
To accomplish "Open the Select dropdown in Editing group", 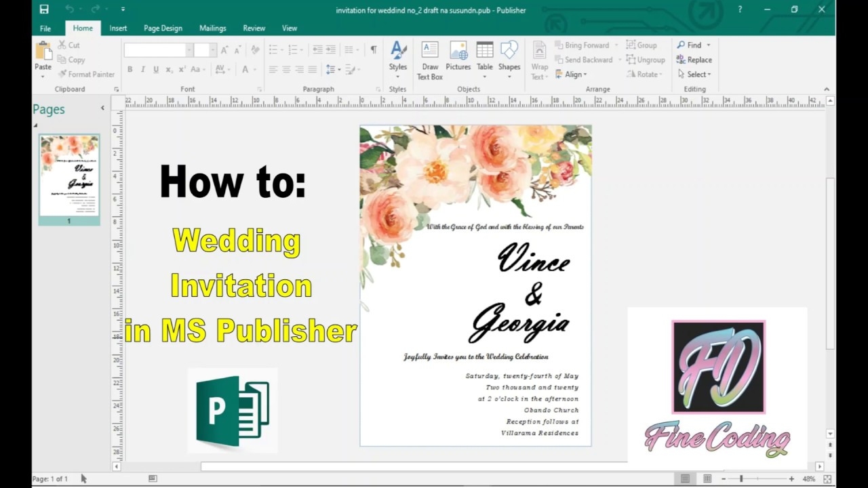I will point(694,75).
